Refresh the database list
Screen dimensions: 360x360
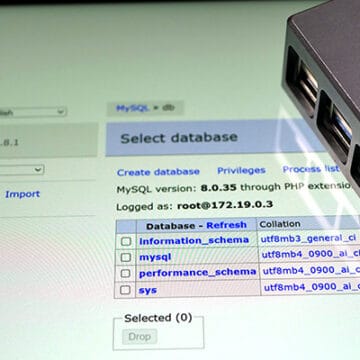pyautogui.click(x=226, y=225)
